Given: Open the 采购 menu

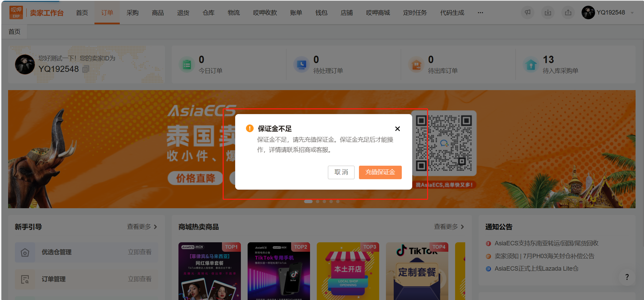Looking at the screenshot, I should click(133, 13).
